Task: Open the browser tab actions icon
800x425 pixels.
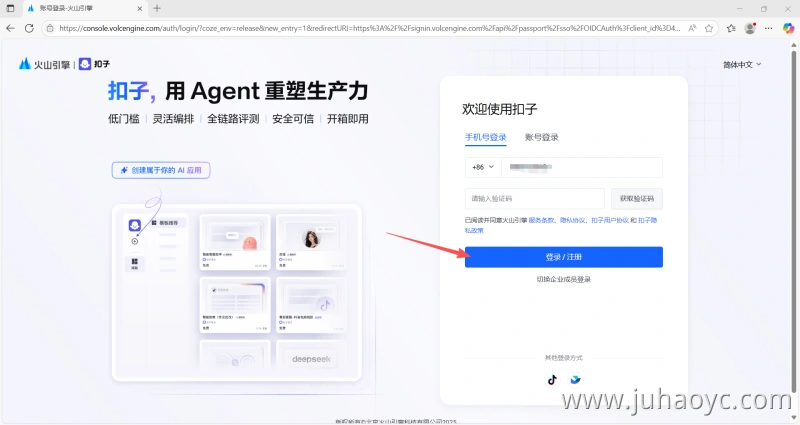Action: (10, 8)
